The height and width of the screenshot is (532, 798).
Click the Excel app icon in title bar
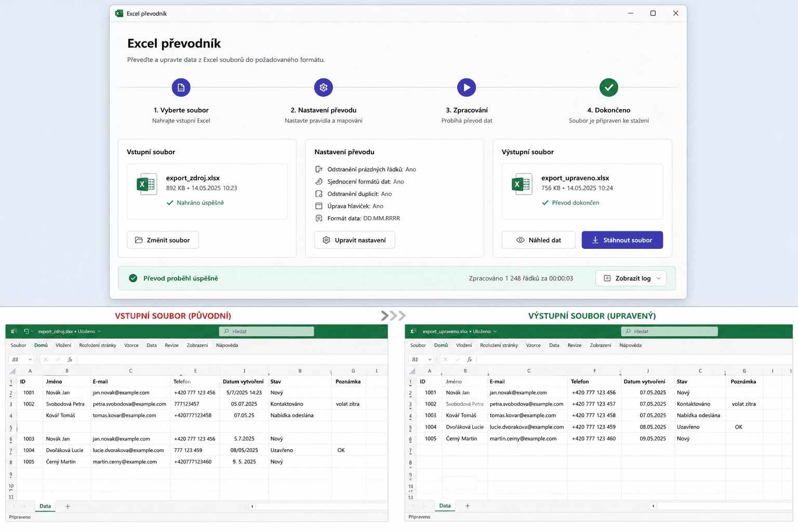[x=119, y=14]
